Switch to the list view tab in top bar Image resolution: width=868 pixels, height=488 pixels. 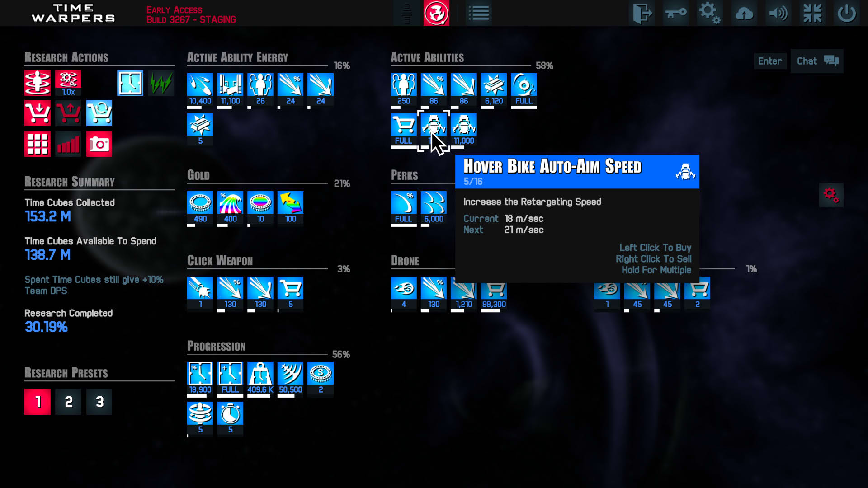pyautogui.click(x=479, y=13)
